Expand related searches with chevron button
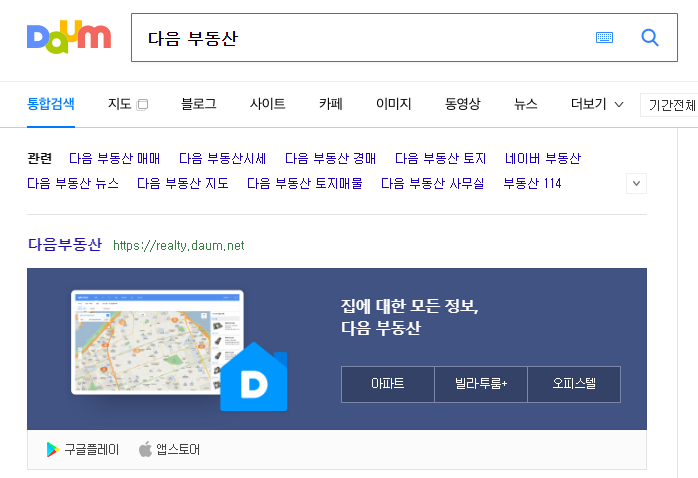This screenshot has width=698, height=478. point(636,183)
